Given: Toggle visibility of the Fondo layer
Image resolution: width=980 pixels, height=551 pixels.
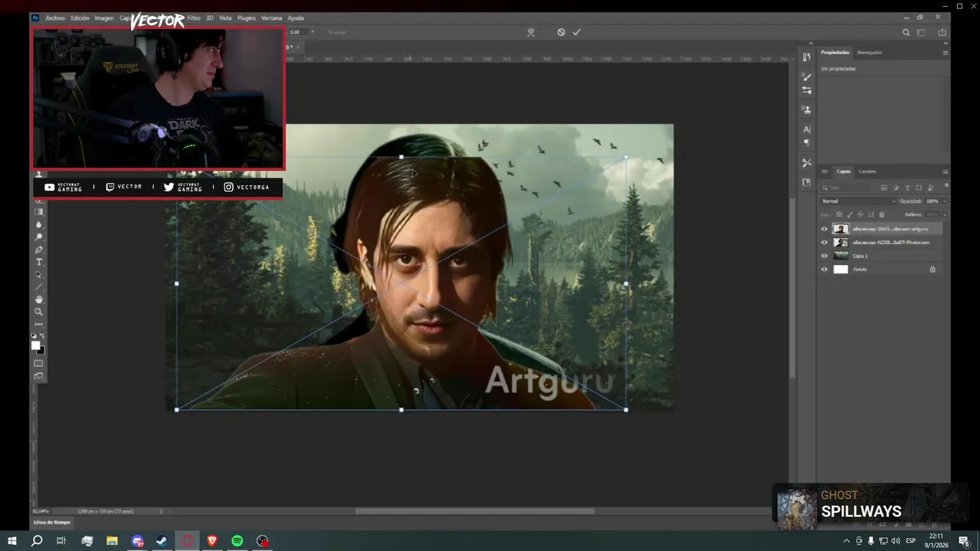Looking at the screenshot, I should pyautogui.click(x=825, y=269).
